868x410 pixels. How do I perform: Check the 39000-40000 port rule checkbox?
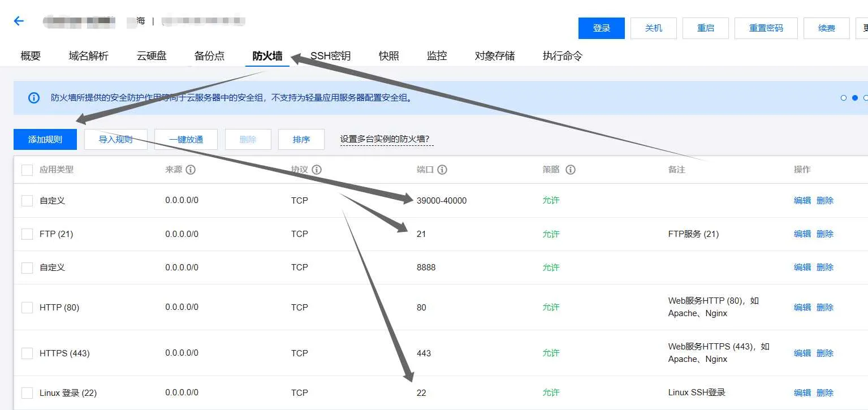(27, 201)
